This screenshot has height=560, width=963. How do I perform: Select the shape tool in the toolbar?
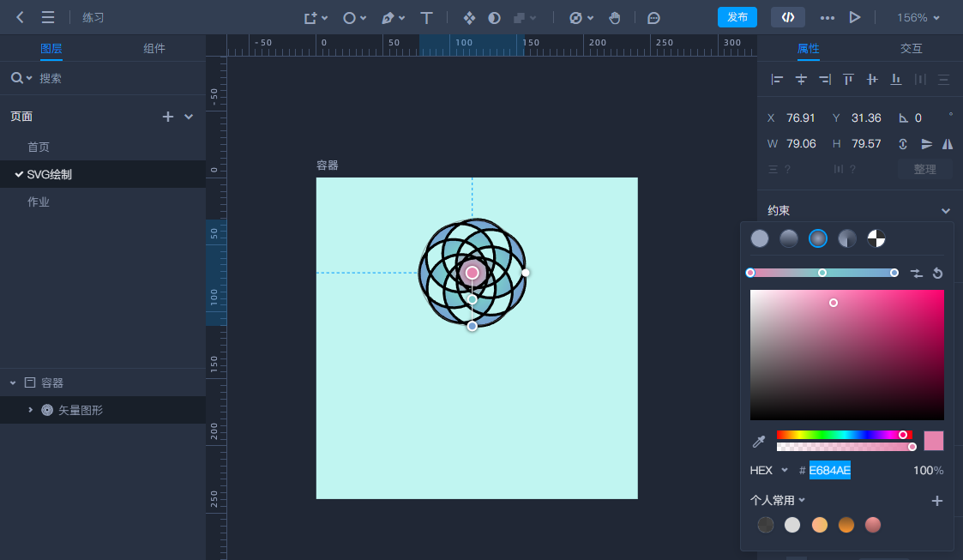coord(347,17)
